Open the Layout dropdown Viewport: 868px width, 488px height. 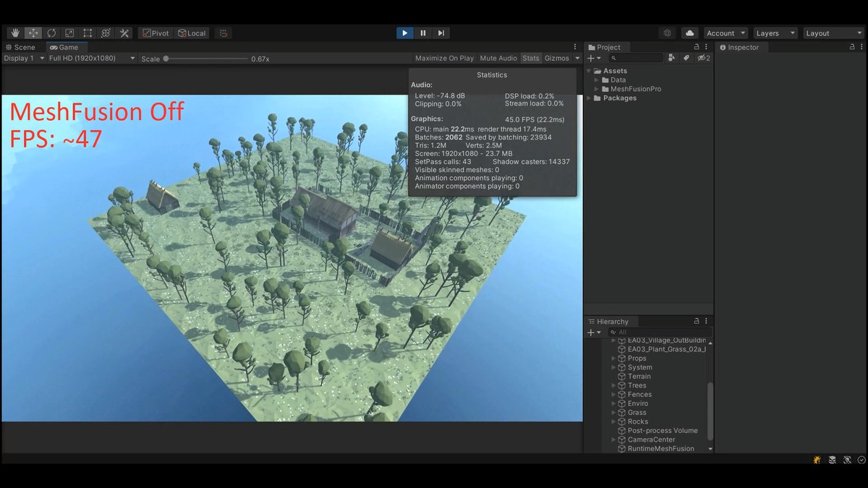pos(833,33)
